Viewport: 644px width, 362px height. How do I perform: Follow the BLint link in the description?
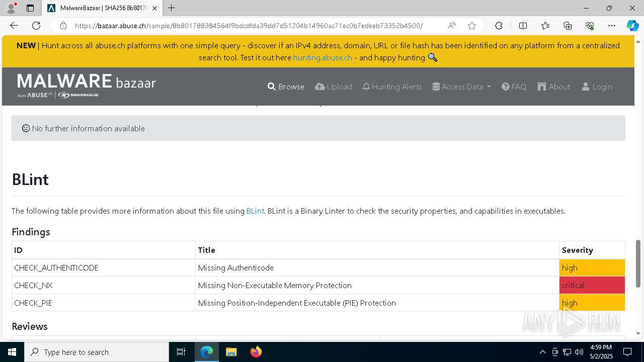click(x=255, y=211)
